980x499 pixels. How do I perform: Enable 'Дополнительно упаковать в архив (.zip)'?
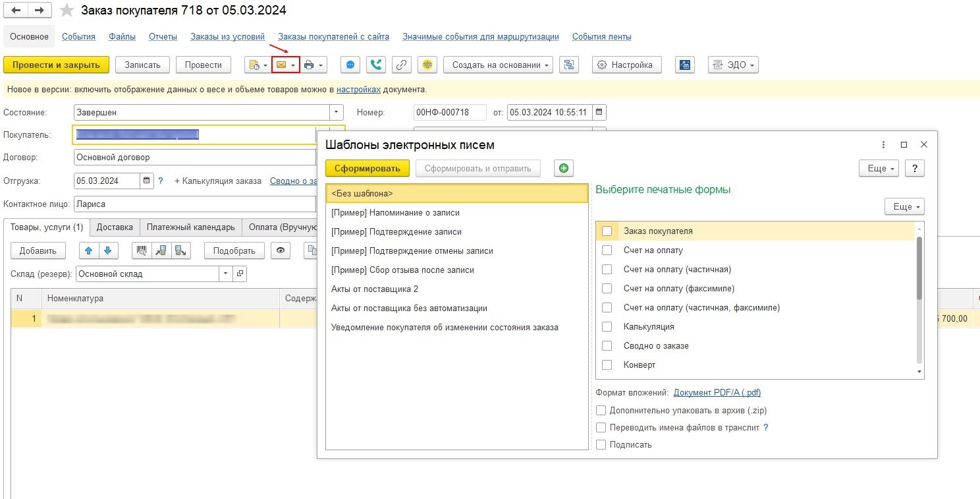click(x=601, y=410)
